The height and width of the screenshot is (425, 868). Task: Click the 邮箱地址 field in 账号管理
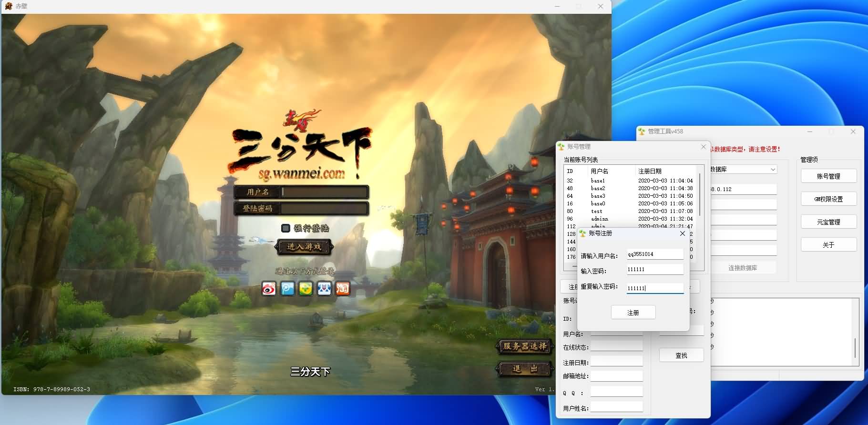617,376
